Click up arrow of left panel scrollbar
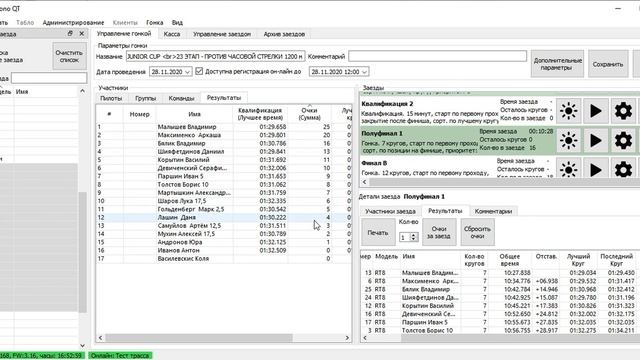 [x=82, y=91]
